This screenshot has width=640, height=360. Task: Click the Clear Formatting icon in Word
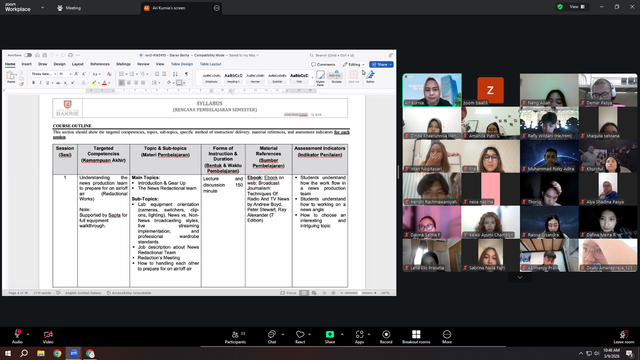click(x=109, y=74)
